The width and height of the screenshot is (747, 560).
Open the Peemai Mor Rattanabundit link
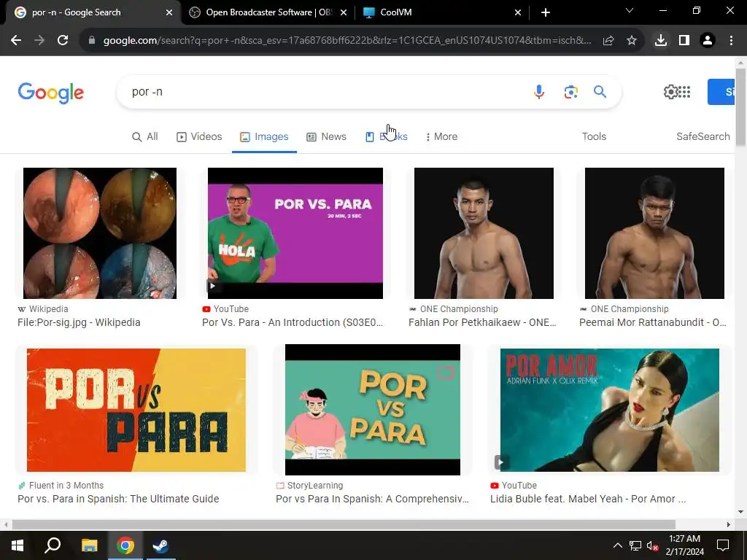(653, 322)
